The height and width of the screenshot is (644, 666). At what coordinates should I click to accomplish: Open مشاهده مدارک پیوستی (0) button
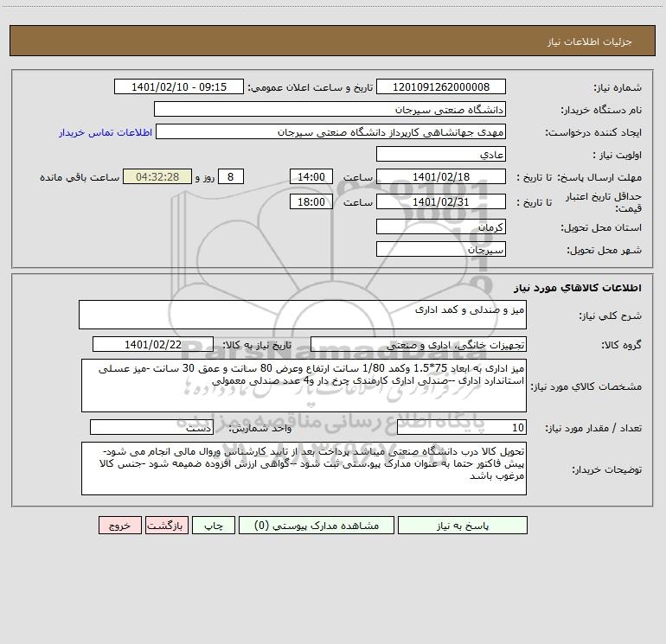point(317,526)
